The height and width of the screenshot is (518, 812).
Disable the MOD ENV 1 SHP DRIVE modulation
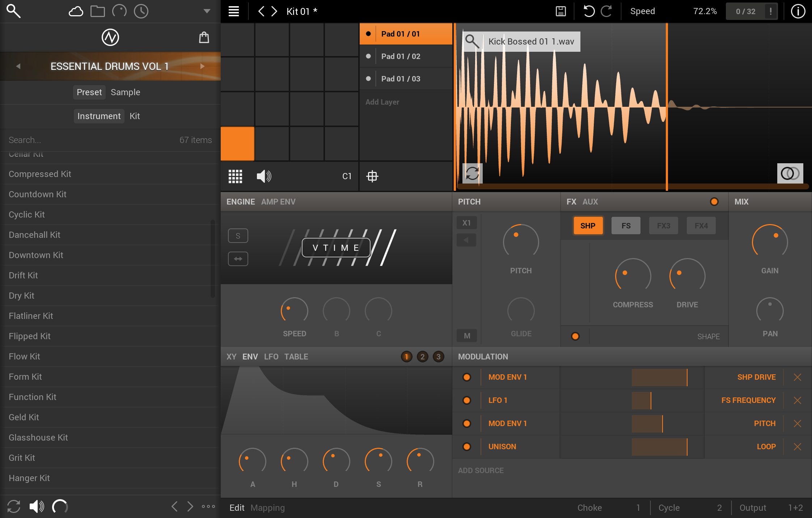(467, 377)
